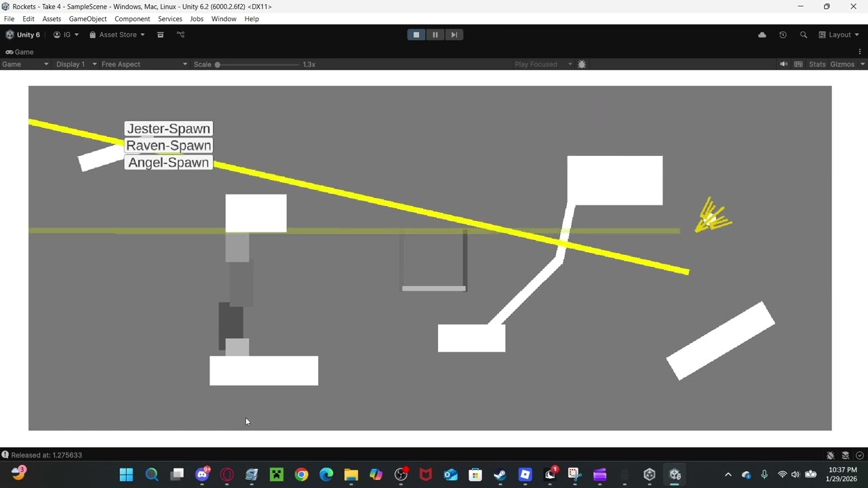
Task: Stop play mode with the Play button
Action: [x=416, y=35]
